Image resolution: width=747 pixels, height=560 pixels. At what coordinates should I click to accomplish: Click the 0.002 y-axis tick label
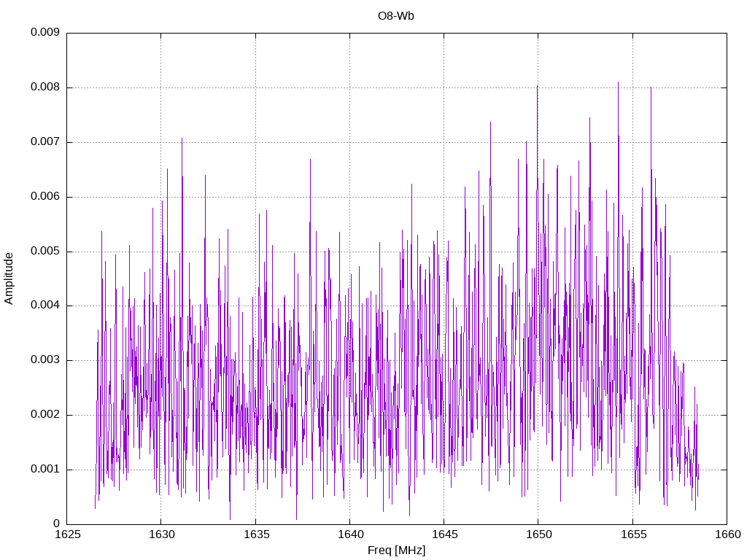click(45, 415)
